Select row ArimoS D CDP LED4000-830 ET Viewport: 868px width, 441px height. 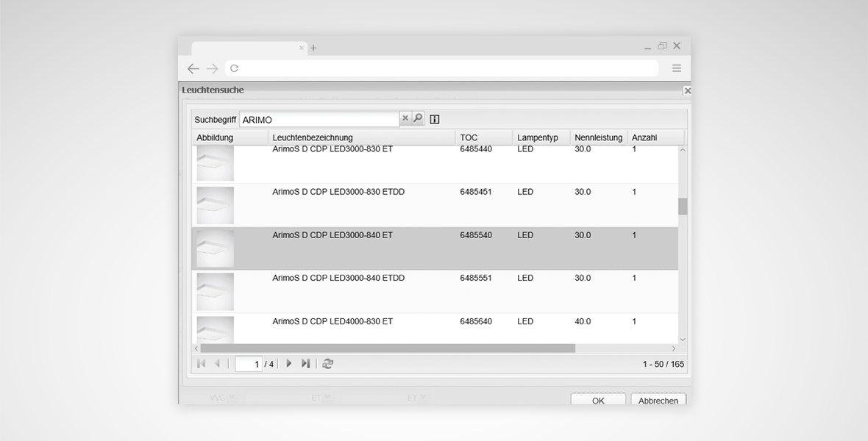(435, 329)
